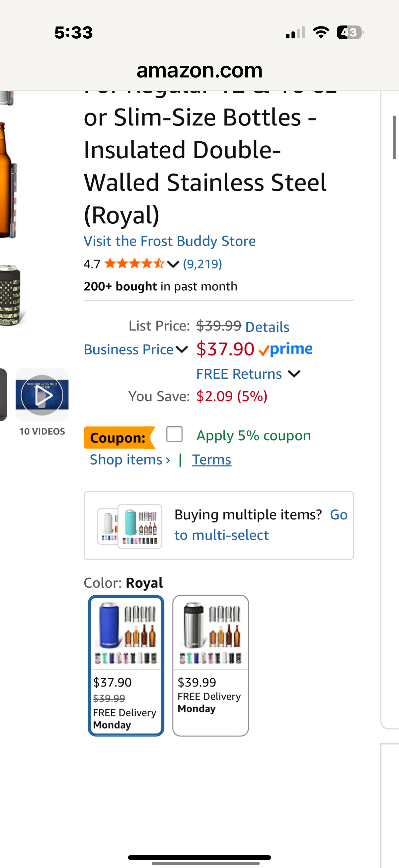The image size is (399, 868).
Task: Tap the orange Coupon badge
Action: click(118, 437)
